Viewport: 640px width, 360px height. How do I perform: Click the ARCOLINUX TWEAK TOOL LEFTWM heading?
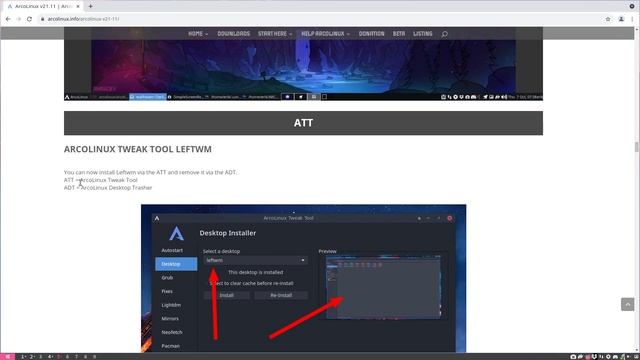(x=138, y=149)
